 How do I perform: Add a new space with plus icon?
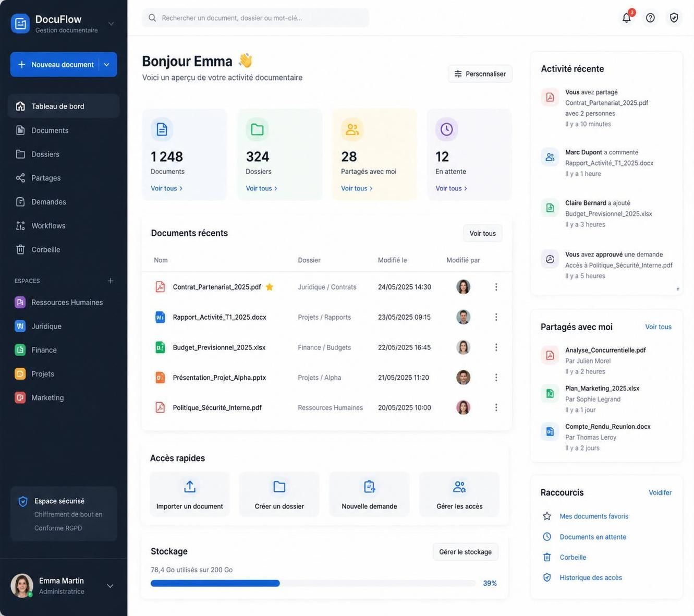pyautogui.click(x=111, y=281)
